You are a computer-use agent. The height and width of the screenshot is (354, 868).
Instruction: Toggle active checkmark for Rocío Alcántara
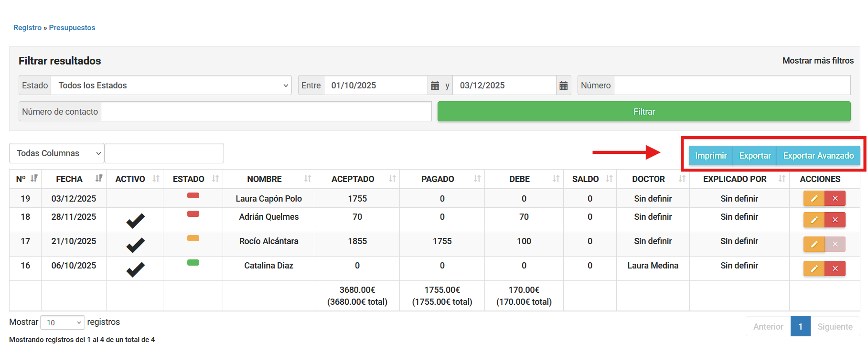[x=135, y=245]
